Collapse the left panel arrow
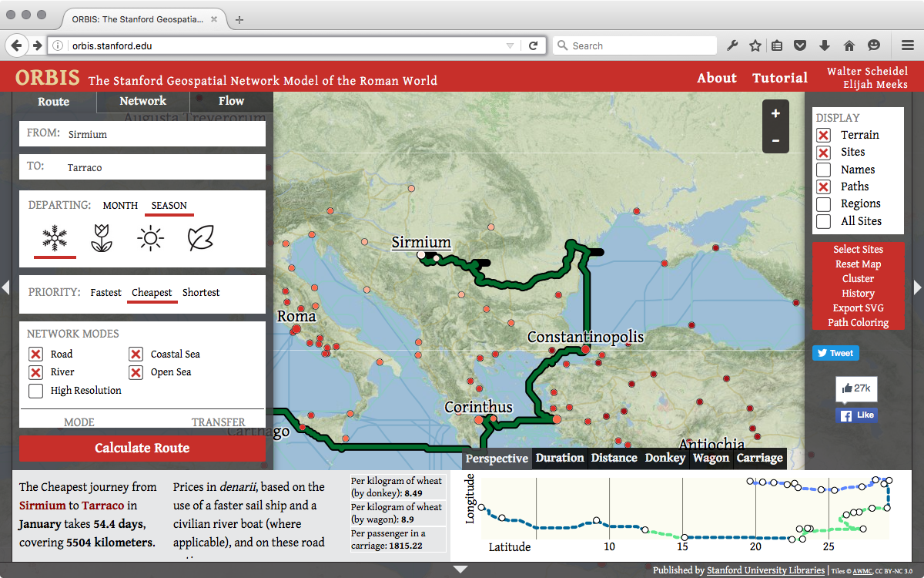Screen dimensions: 924x578 (5, 287)
